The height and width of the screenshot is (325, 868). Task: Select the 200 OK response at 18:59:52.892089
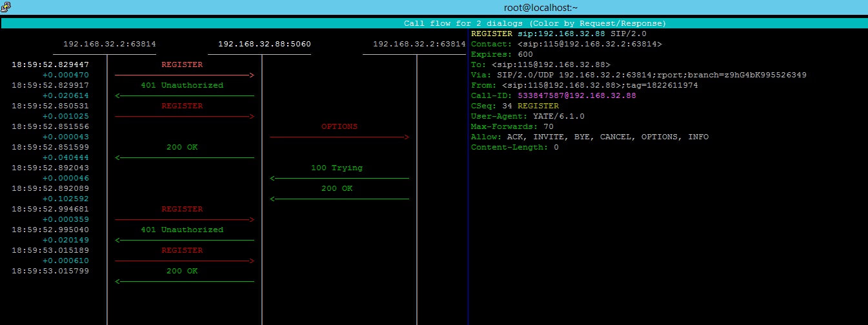tap(336, 189)
